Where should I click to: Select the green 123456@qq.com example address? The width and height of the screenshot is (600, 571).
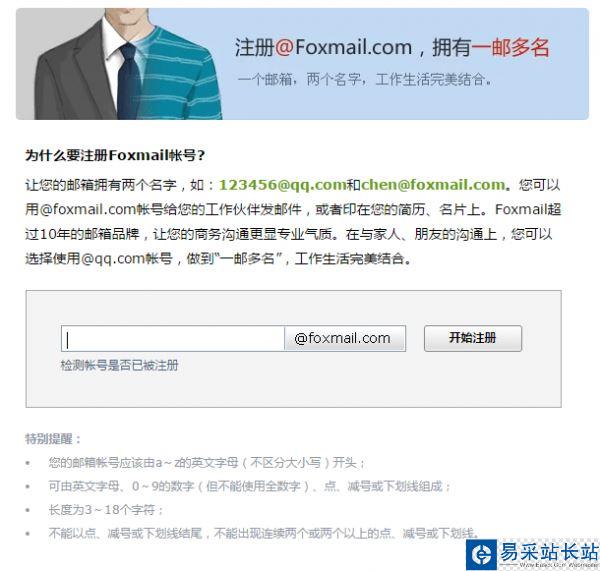click(282, 185)
